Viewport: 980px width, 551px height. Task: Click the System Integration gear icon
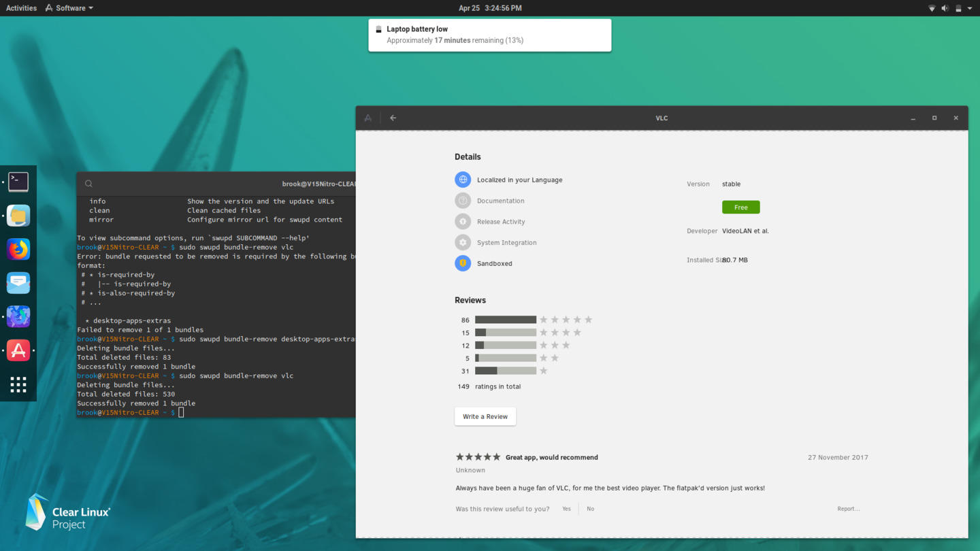tap(463, 242)
